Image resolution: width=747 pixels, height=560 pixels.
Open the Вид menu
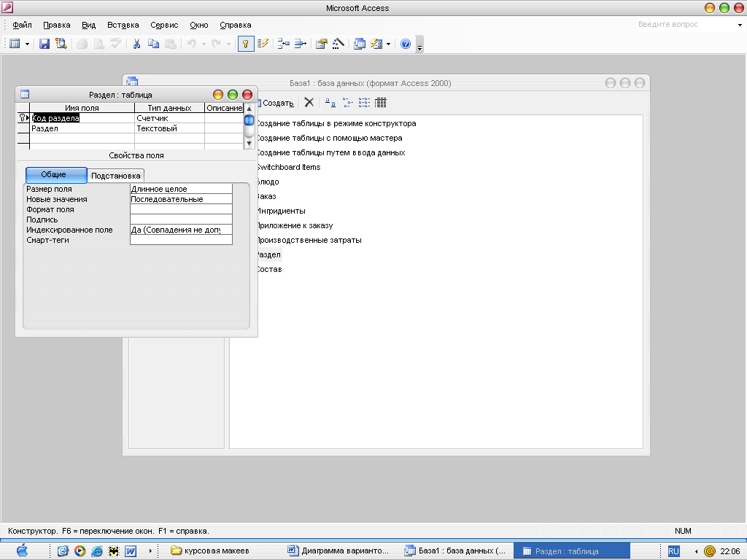[x=88, y=25]
